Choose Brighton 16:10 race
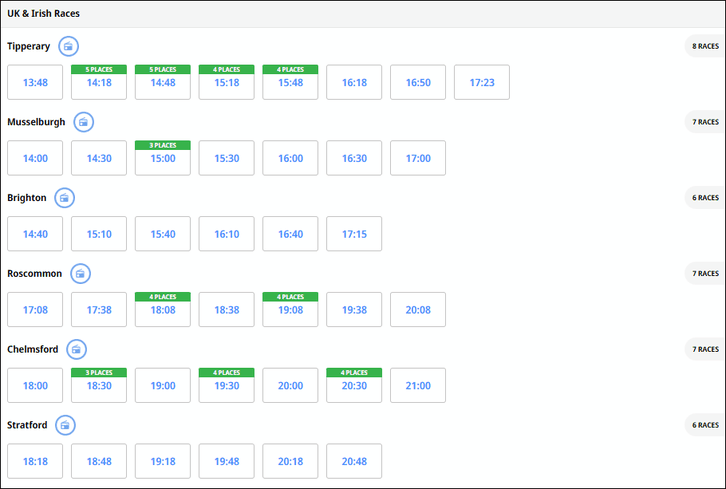This screenshot has height=489, width=726. point(227,234)
